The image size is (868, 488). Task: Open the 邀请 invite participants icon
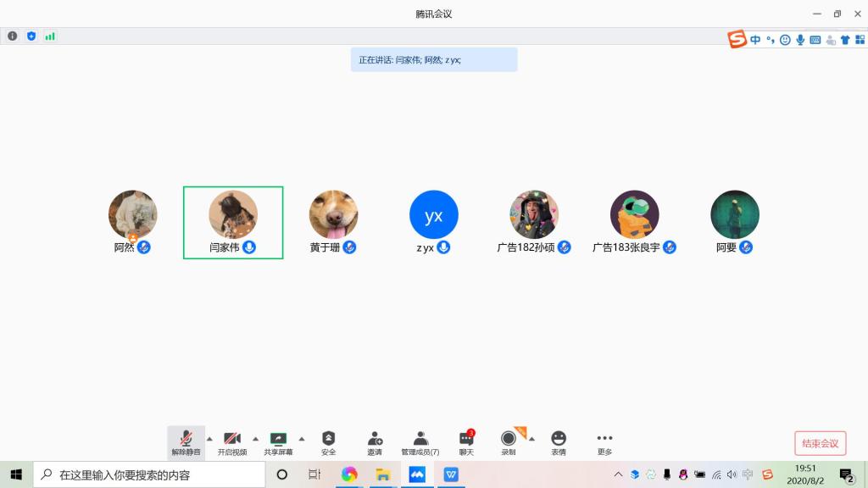375,442
